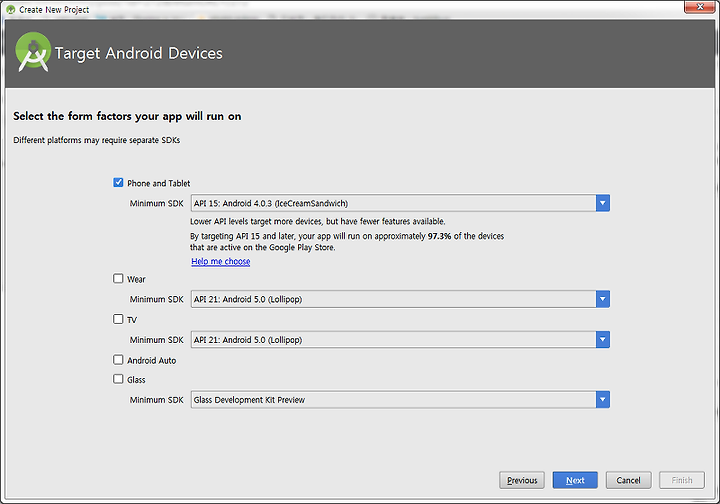Image resolution: width=720 pixels, height=504 pixels.
Task: Open Glass Minimum SDK dropdown arrow
Action: (x=602, y=399)
